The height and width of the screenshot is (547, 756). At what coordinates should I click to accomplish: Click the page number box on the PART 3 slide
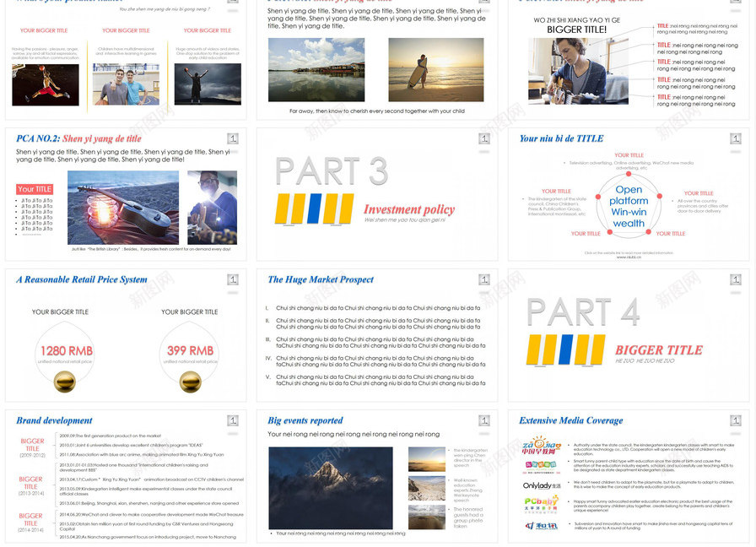[484, 139]
